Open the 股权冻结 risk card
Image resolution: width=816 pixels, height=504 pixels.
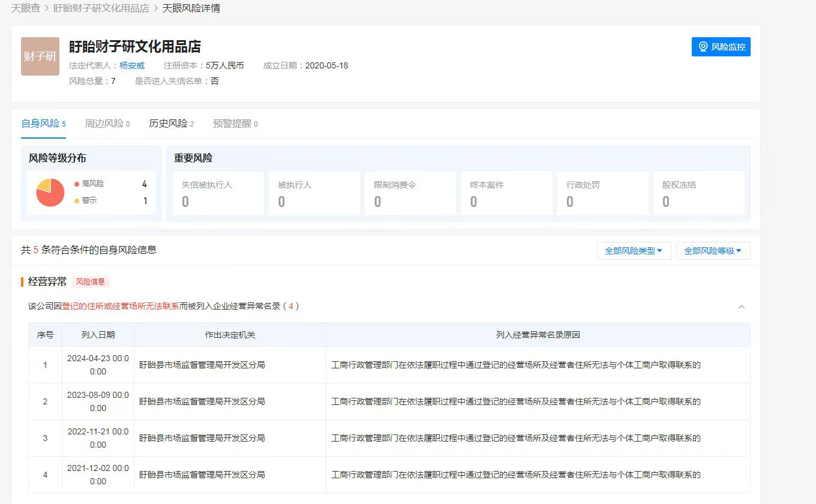click(698, 193)
